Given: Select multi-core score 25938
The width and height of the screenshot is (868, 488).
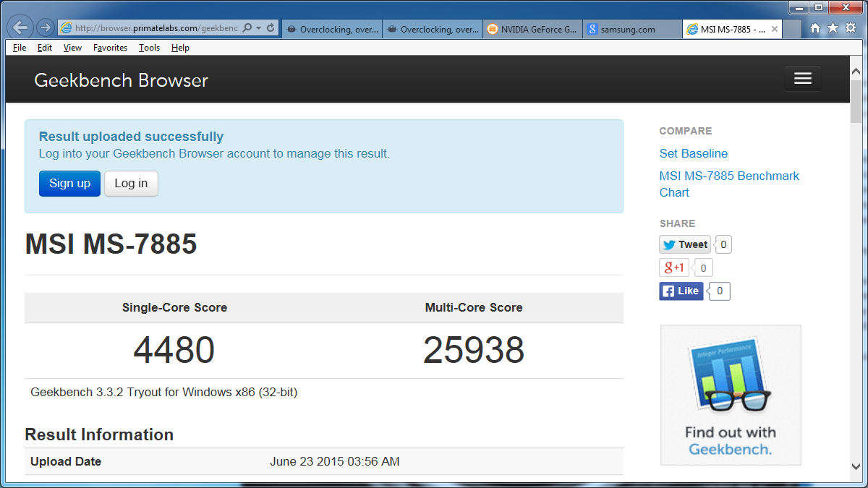Looking at the screenshot, I should (474, 351).
